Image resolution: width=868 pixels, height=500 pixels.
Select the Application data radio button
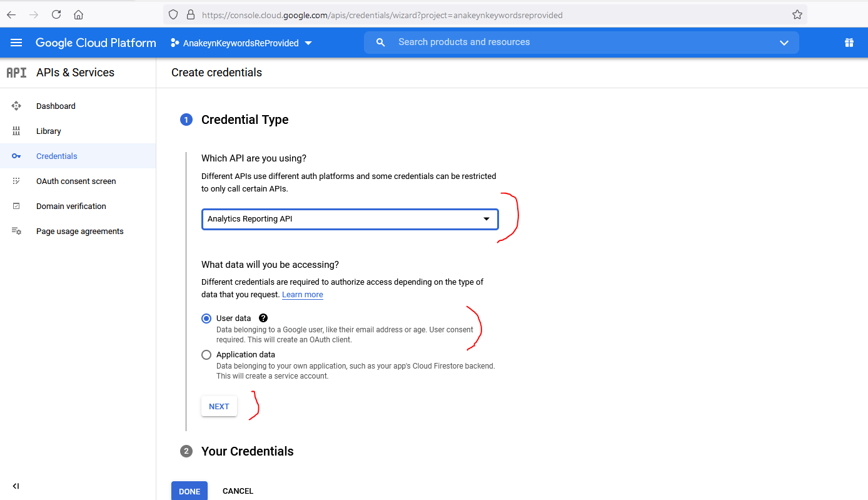pyautogui.click(x=206, y=355)
